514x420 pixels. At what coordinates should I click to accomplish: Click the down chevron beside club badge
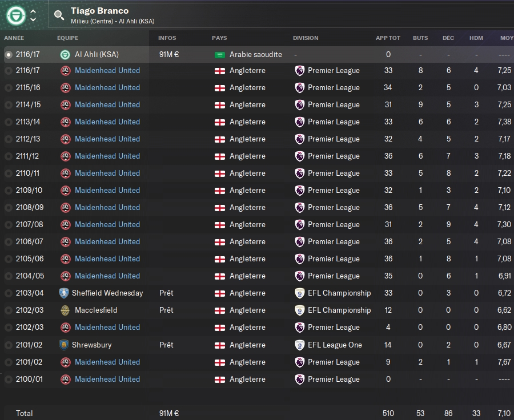[33, 20]
